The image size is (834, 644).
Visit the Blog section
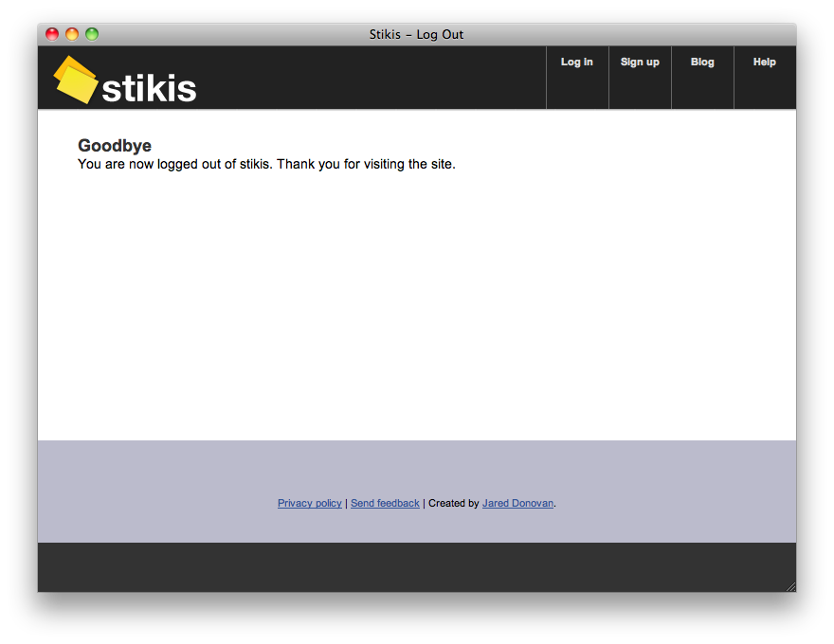[x=702, y=62]
